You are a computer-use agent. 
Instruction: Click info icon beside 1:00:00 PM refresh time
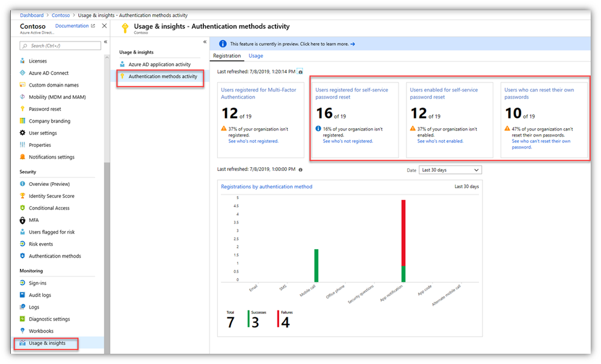coord(301,169)
